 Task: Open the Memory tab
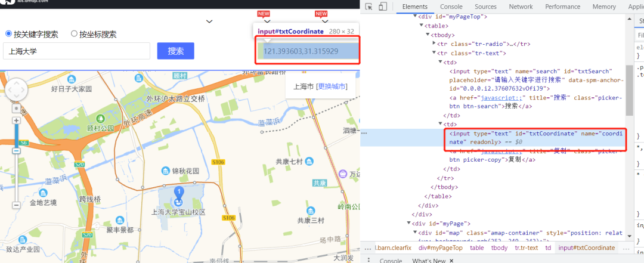point(603,7)
